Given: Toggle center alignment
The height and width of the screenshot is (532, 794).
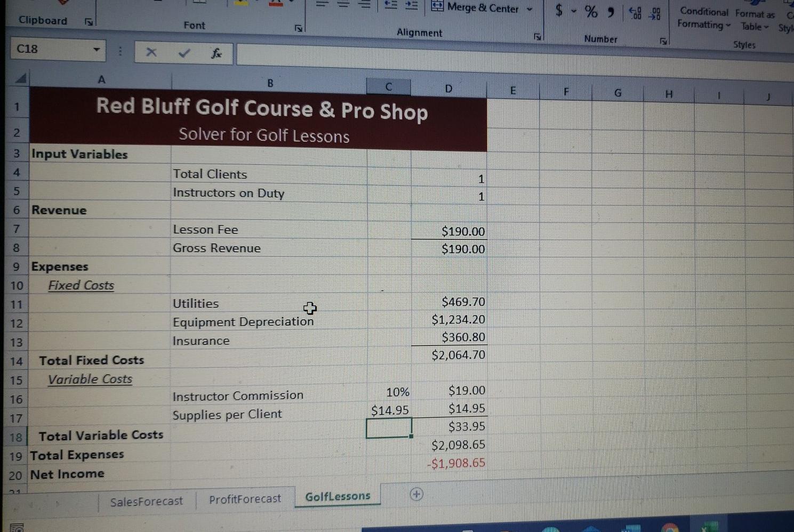Looking at the screenshot, I should click(343, 4).
